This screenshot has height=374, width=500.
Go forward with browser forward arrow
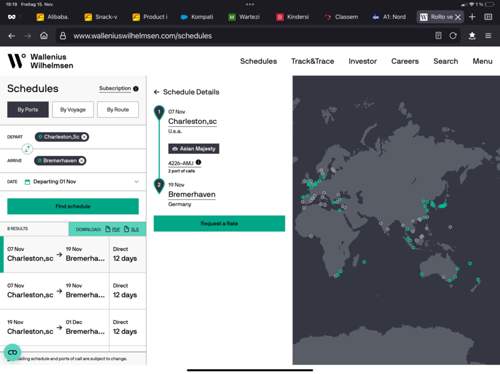[28, 36]
